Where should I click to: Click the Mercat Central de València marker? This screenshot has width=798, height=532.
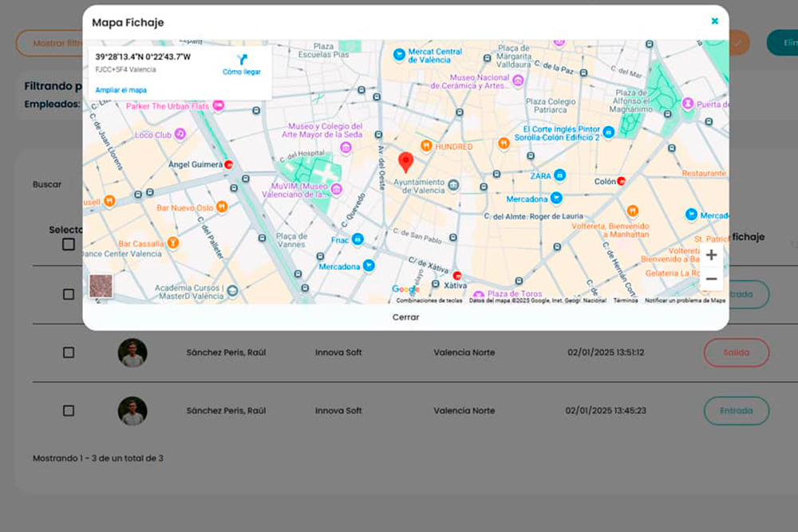(x=399, y=55)
